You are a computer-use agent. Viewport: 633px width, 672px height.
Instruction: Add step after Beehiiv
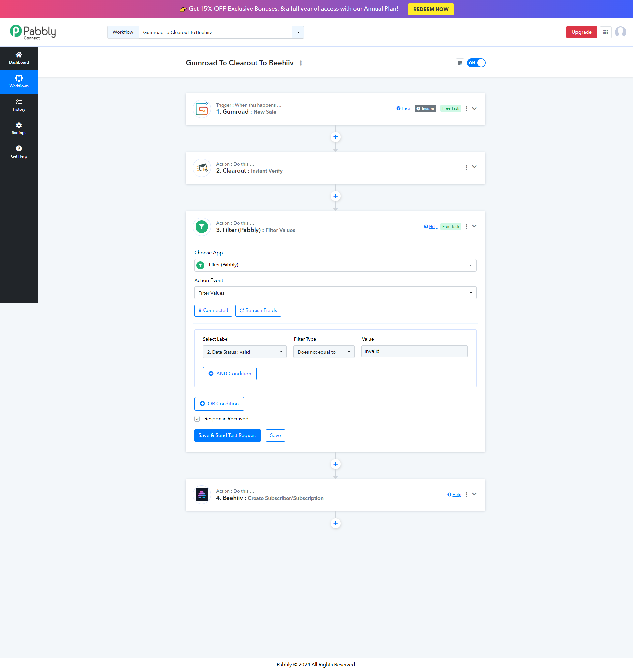335,523
